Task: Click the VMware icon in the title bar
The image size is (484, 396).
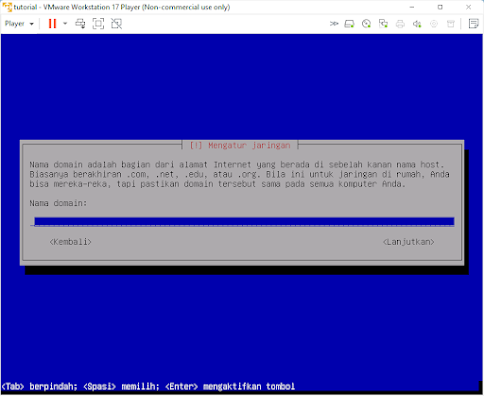Action: [x=7, y=7]
